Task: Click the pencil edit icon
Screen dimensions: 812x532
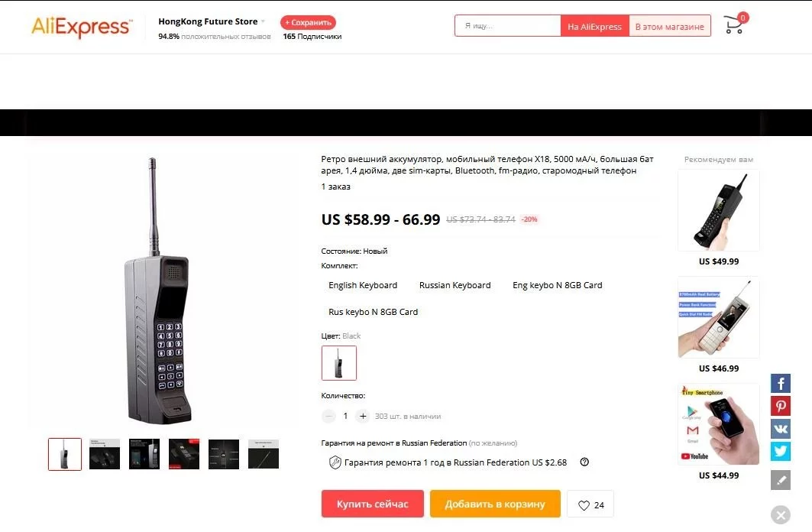Action: click(781, 480)
